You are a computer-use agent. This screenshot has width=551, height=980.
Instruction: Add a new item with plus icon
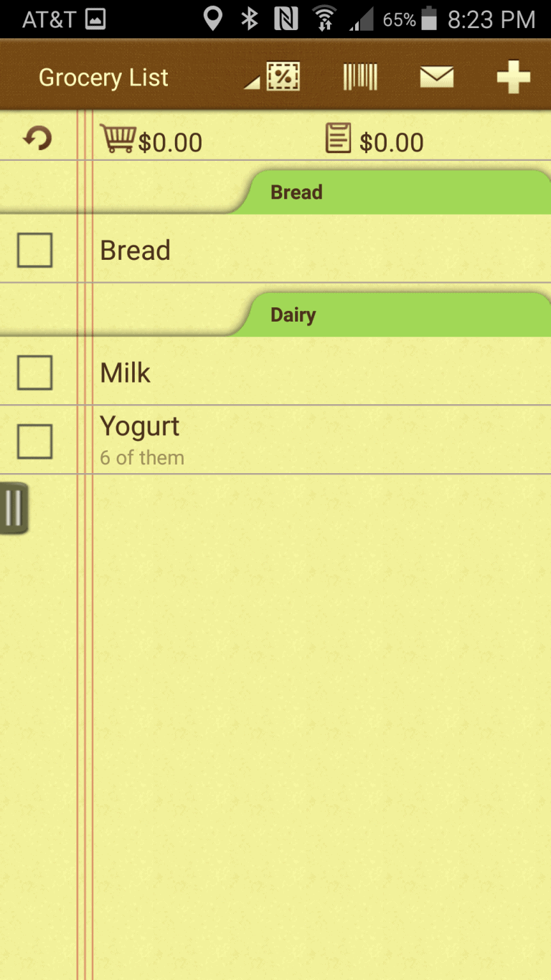point(514,77)
